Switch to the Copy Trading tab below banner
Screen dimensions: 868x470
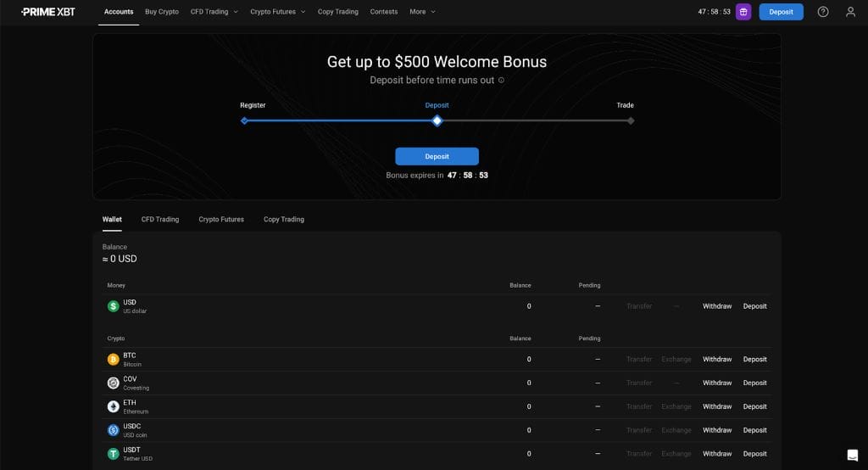pyautogui.click(x=283, y=220)
